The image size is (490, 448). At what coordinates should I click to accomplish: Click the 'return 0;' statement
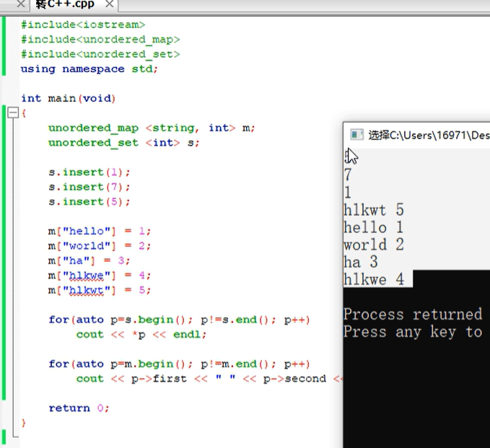79,408
